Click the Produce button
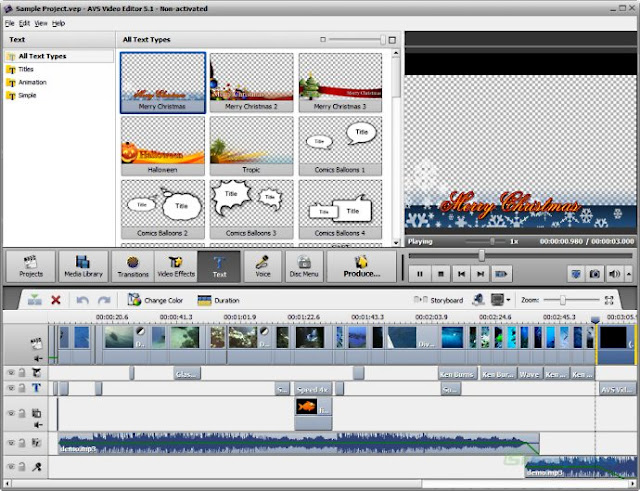The image size is (640, 491). coord(362,266)
